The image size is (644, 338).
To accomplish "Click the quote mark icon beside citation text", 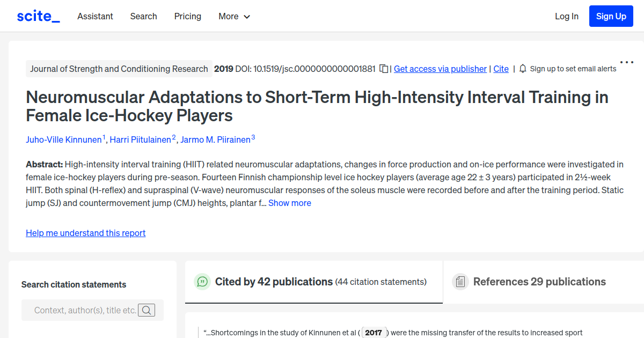I will [x=204, y=332].
